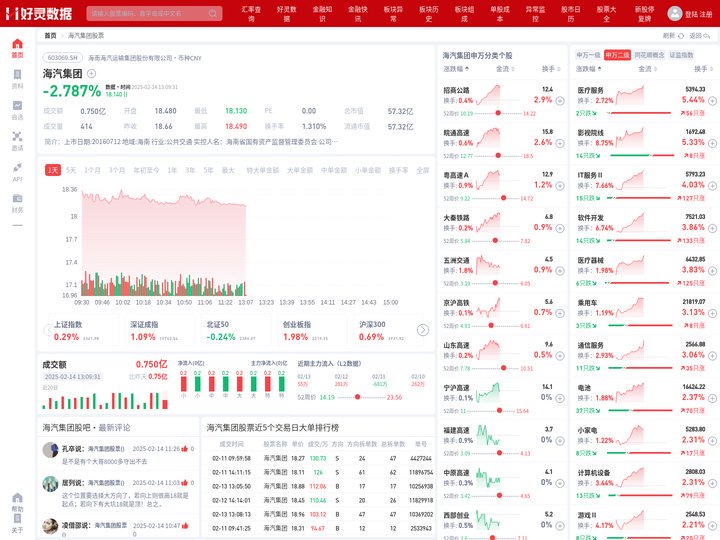Add 招商公路 with its plus icon
Viewport: 720px width, 540px height.
560,101
